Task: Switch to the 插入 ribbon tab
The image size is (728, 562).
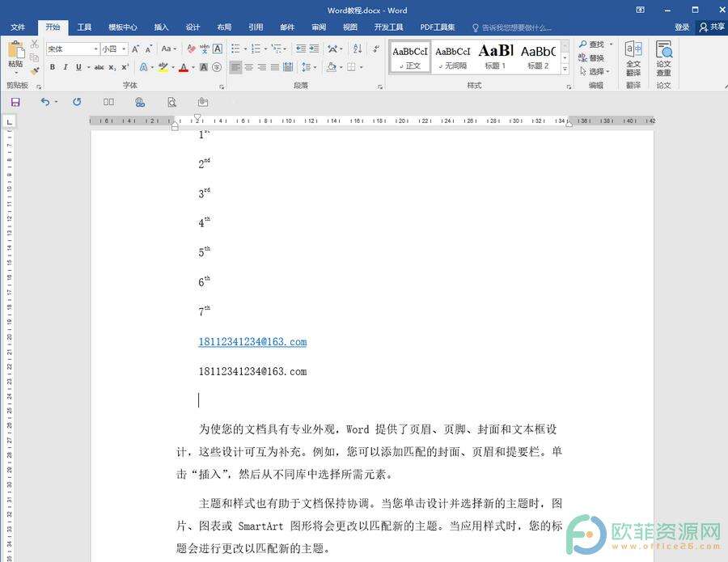Action: coord(161,27)
